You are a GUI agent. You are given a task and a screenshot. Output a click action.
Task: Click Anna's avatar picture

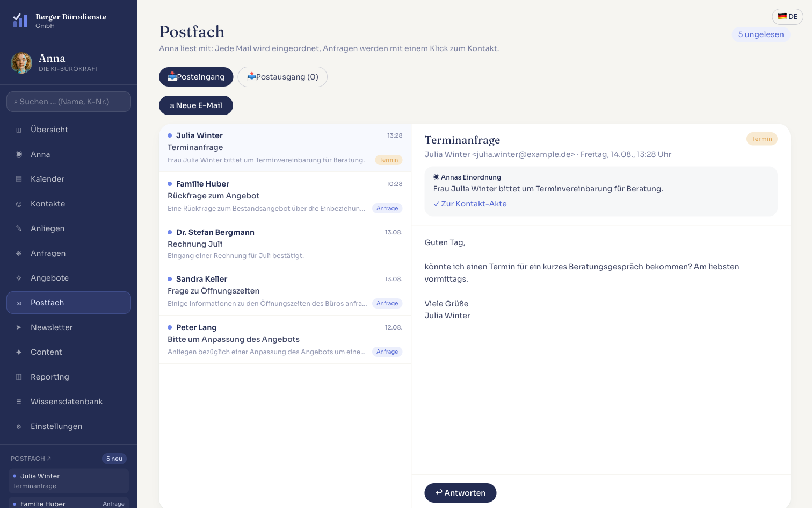[x=21, y=63]
